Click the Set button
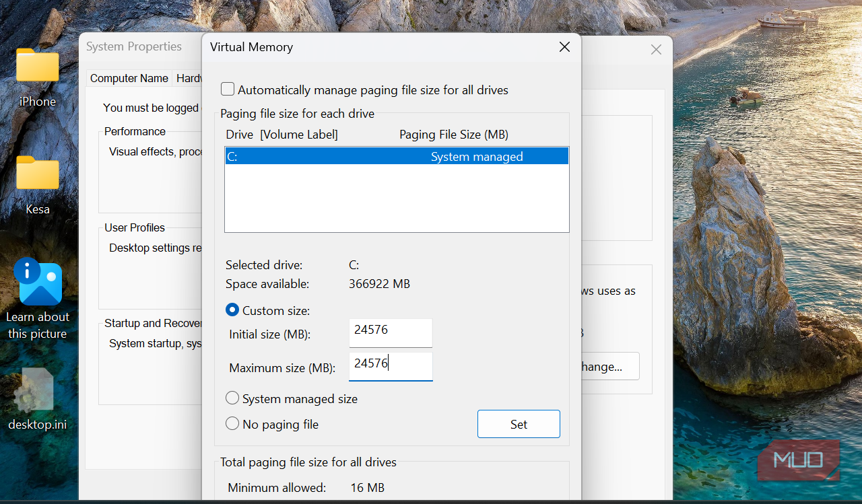Image resolution: width=862 pixels, height=504 pixels. tap(519, 424)
